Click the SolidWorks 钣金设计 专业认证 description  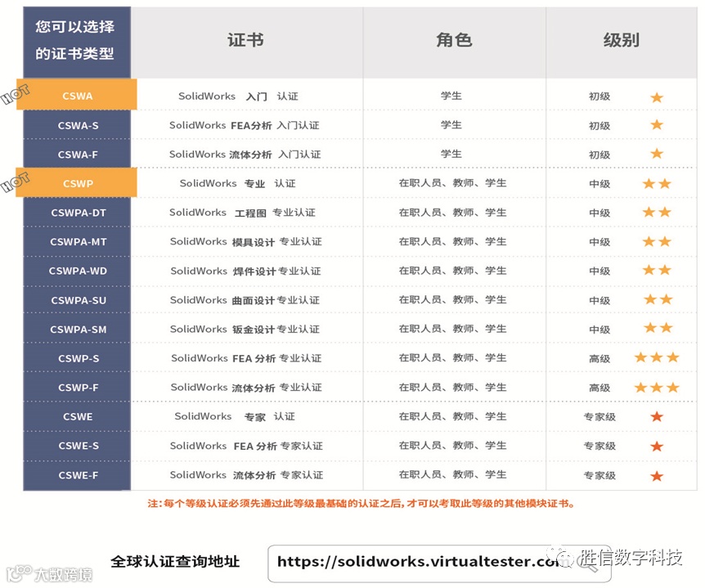pyautogui.click(x=245, y=330)
